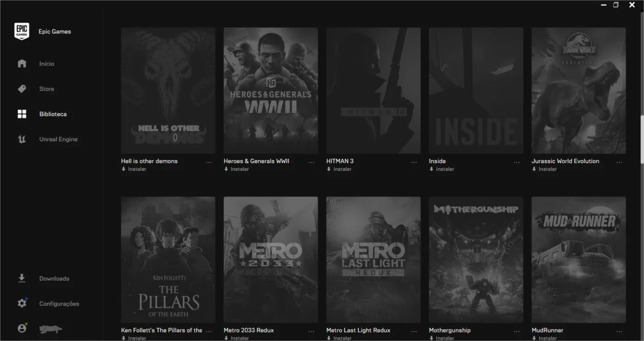644x341 pixels.
Task: Click the Store tag icon
Action: (x=22, y=89)
